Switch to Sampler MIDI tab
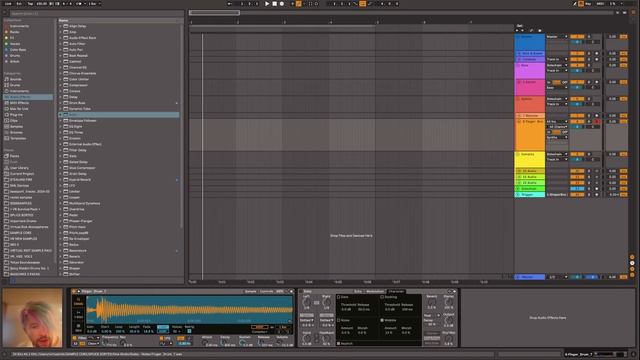 click(280, 291)
